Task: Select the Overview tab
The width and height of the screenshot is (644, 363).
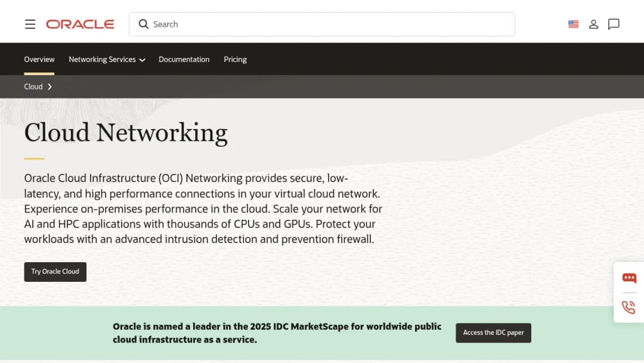Action: [x=39, y=59]
